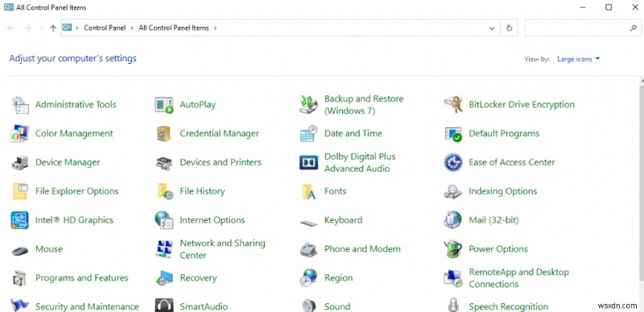644x312 pixels.
Task: Click the Network and Sharing Center label
Action: pyautogui.click(x=222, y=249)
